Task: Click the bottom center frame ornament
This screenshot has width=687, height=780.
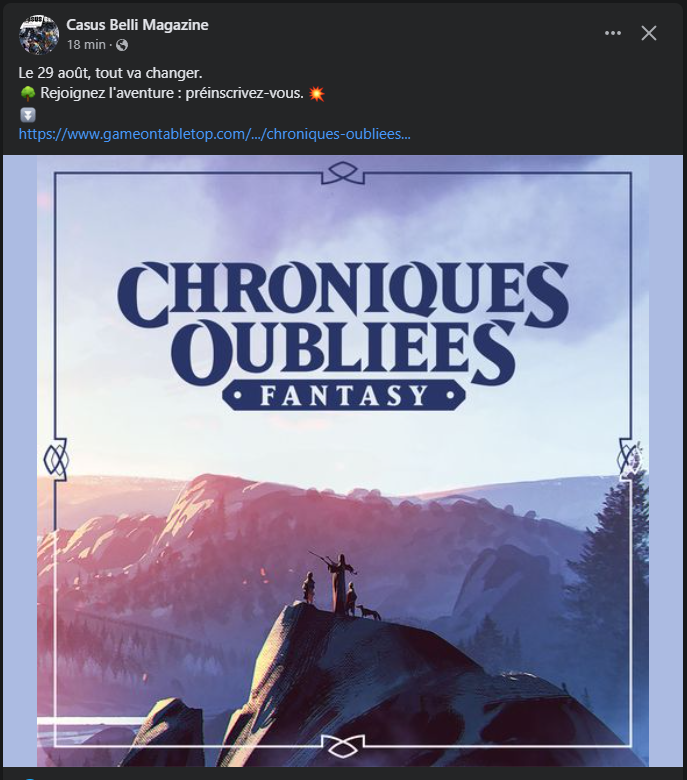Action: [x=343, y=746]
